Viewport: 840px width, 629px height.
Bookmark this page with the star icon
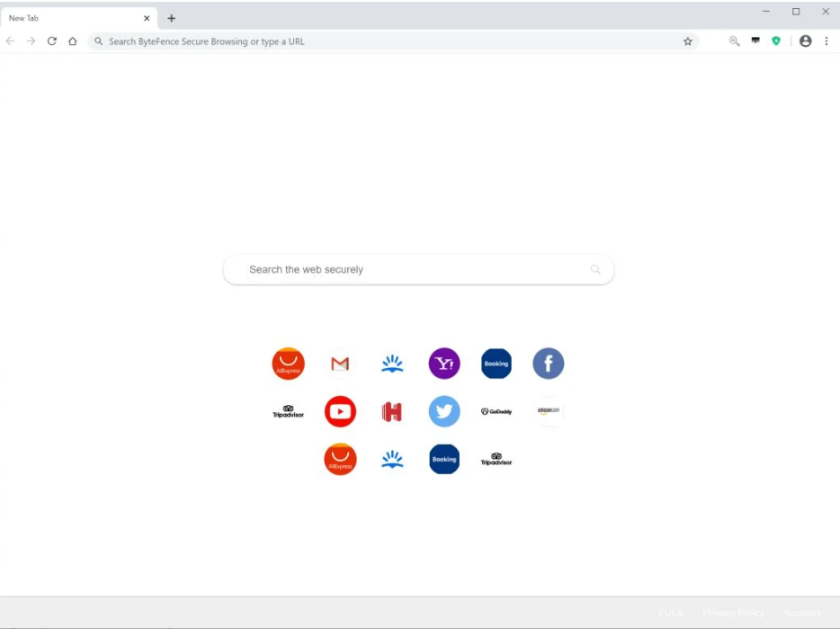(688, 41)
